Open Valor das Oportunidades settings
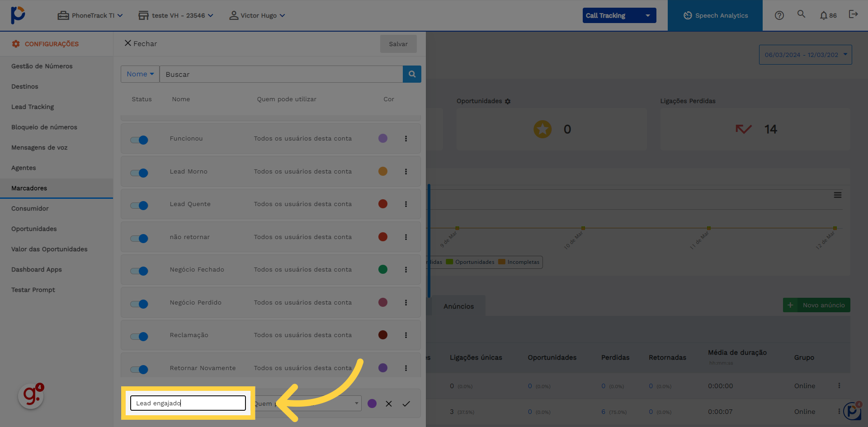This screenshot has height=427, width=868. tap(49, 249)
